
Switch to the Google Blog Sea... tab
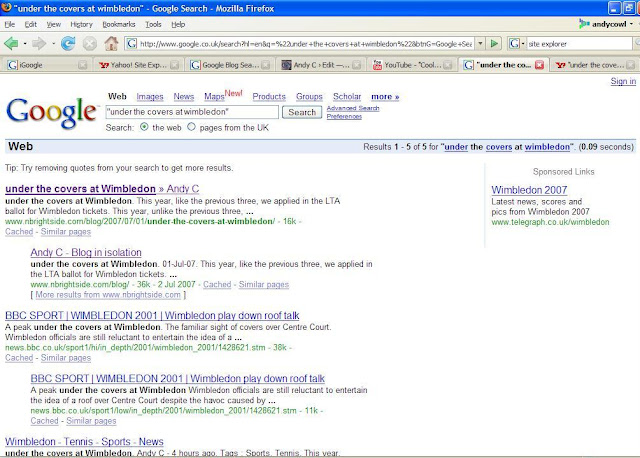(229, 65)
